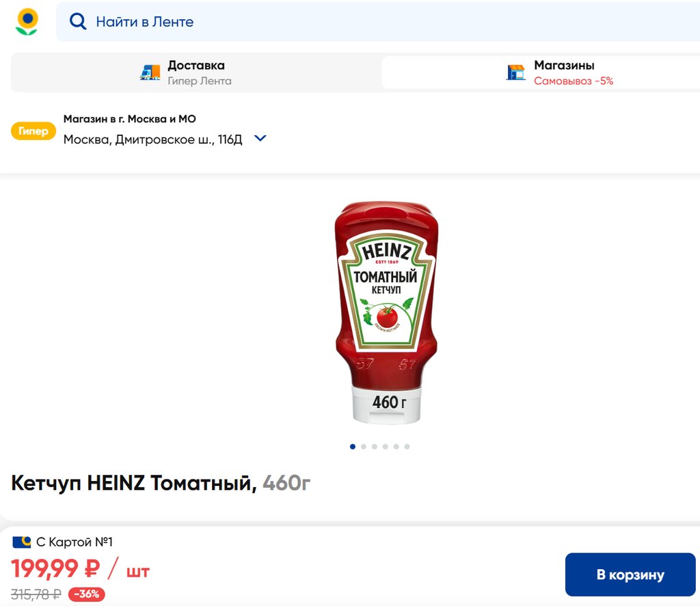The image size is (700, 606).
Task: Click the red -36% discount badge
Action: coord(87,594)
